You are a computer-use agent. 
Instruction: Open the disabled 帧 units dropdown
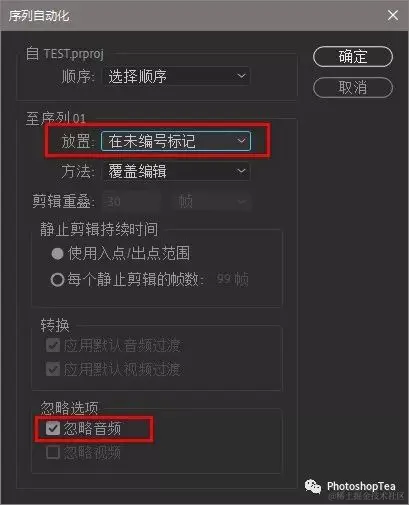tap(211, 201)
